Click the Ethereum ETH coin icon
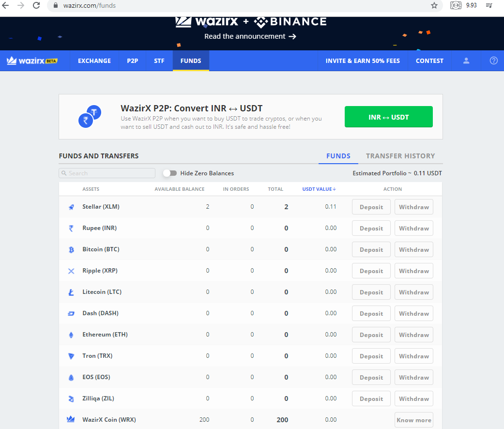The height and width of the screenshot is (429, 504). 71,335
